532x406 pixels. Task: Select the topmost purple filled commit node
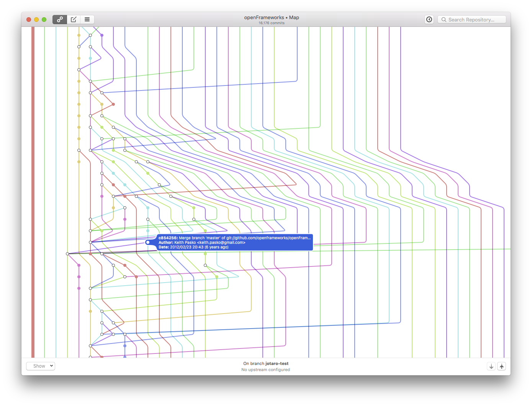point(102,35)
